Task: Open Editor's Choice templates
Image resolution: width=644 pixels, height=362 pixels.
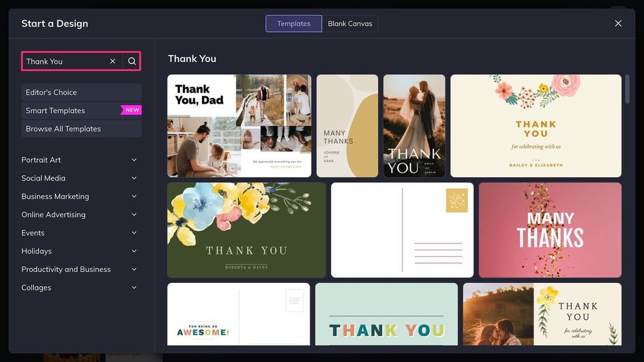Action: pyautogui.click(x=81, y=92)
